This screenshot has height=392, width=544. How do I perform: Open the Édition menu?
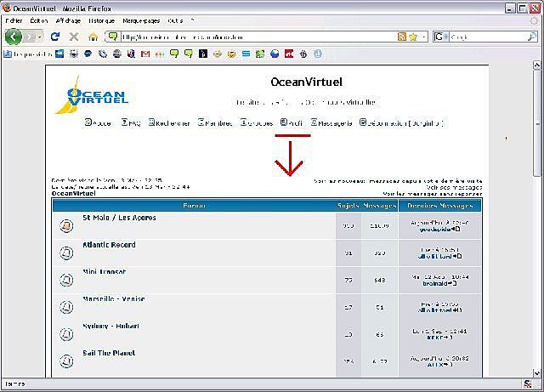click(x=38, y=20)
